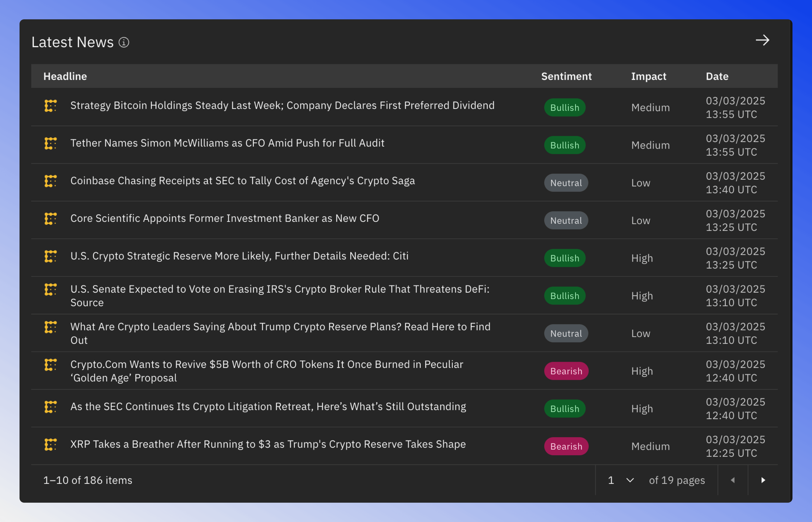This screenshot has height=522, width=812.
Task: Click source icon for XRP Takes a Breather row
Action: coord(50,444)
